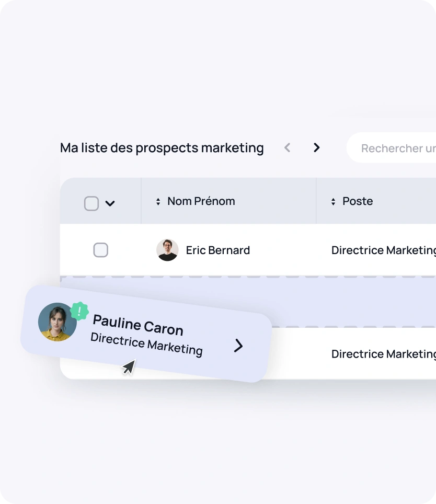Click the green exclamation alert badge
The height and width of the screenshot is (504, 436).
79,311
